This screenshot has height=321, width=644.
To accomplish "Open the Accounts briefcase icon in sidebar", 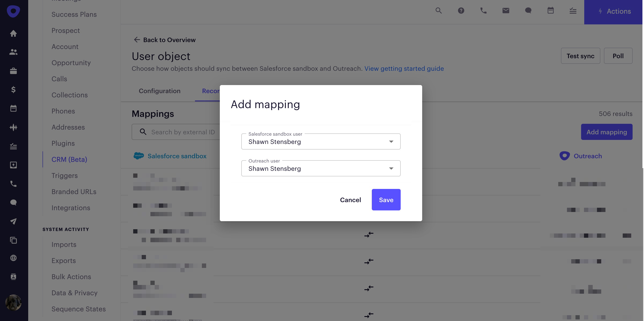I will 13,71.
